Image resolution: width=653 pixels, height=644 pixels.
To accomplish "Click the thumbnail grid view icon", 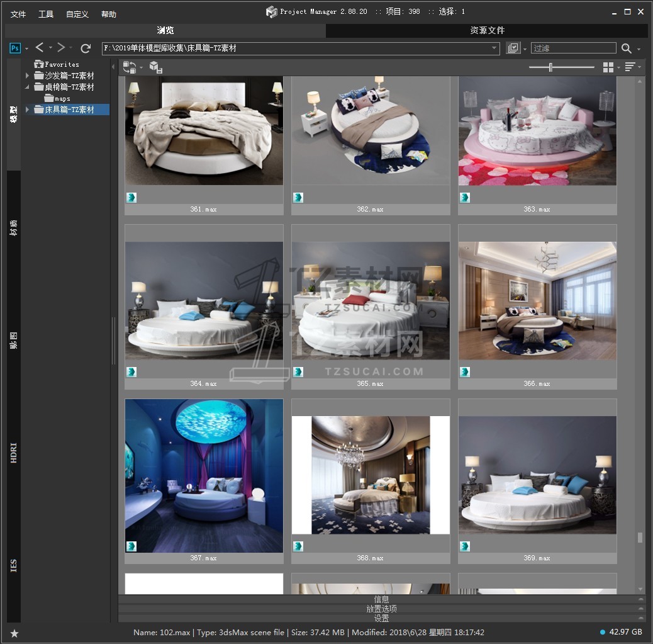I will (x=608, y=67).
